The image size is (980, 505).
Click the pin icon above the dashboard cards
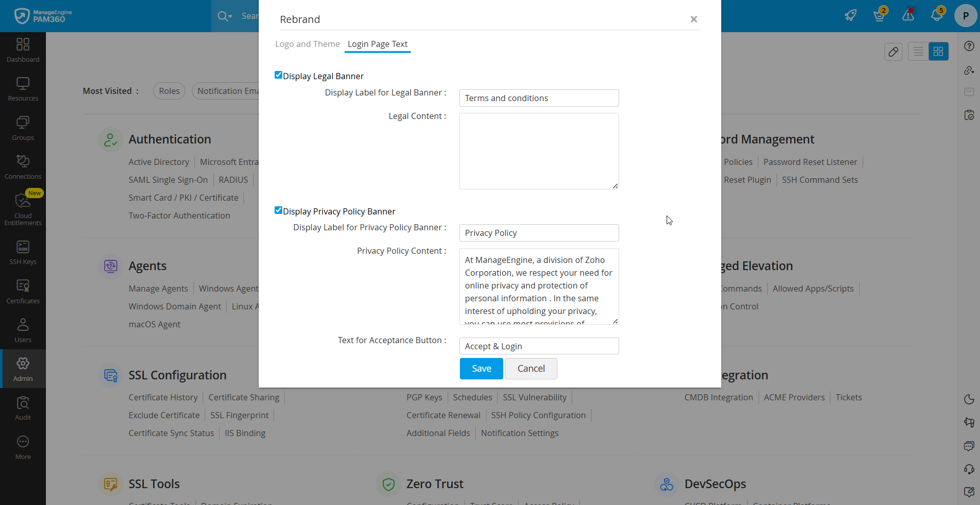(894, 52)
